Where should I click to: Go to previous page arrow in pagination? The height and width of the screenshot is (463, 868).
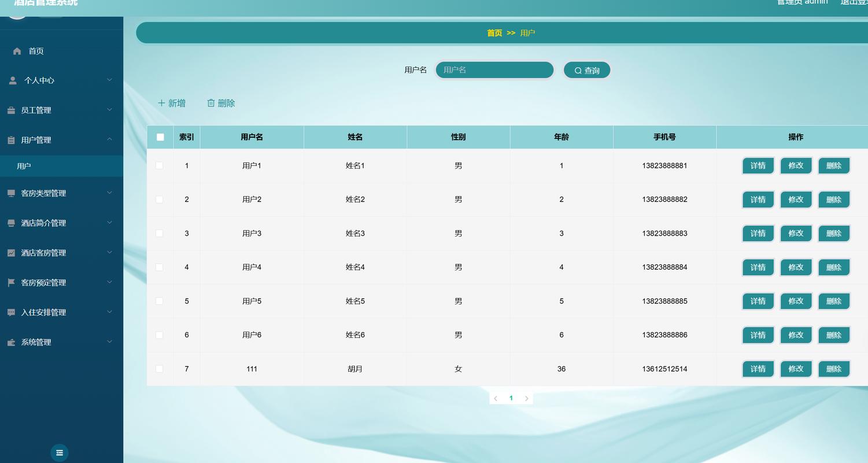click(x=496, y=398)
